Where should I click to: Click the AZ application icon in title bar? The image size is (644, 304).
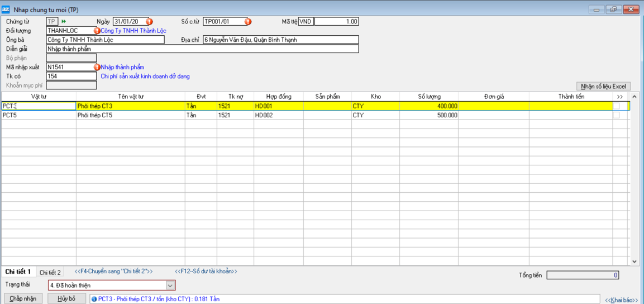(6, 9)
